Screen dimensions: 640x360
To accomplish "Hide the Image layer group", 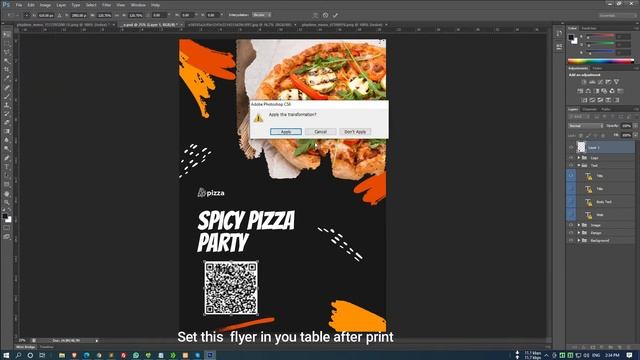I will pyautogui.click(x=571, y=225).
